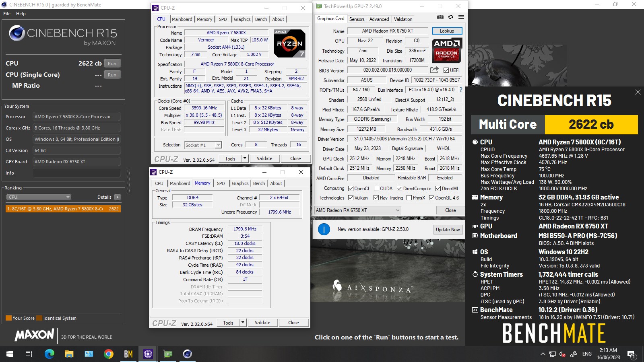Click the GPU-Z Close button

click(x=450, y=210)
